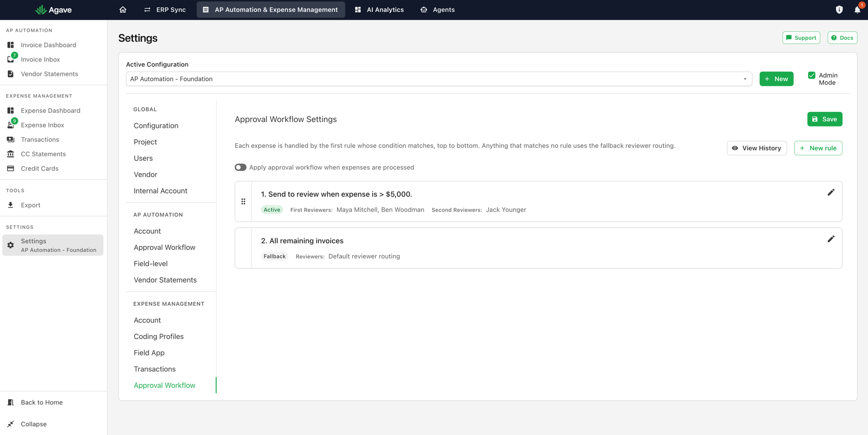The width and height of the screenshot is (868, 435).
Task: Open Support chat
Action: click(801, 38)
